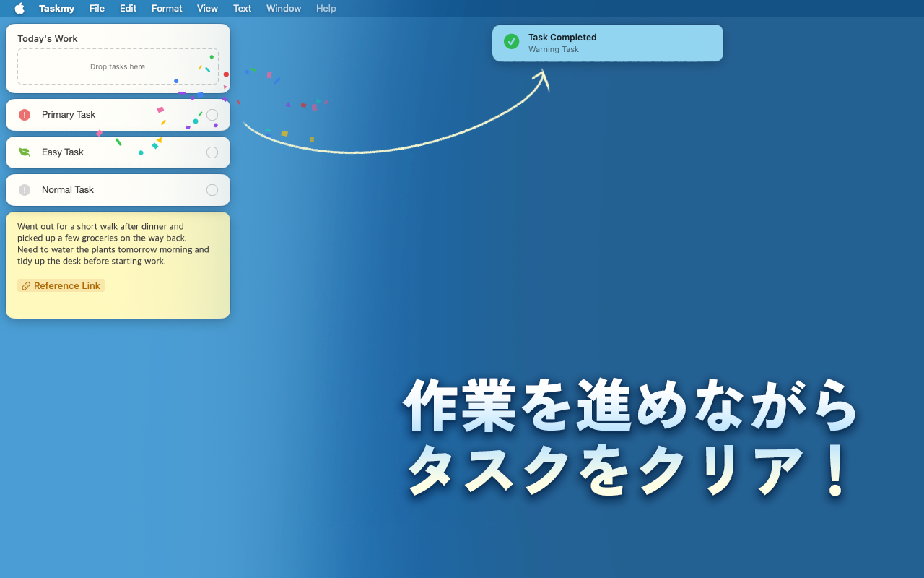This screenshot has width=924, height=578.
Task: Open the Reference Link in the note
Action: click(66, 286)
